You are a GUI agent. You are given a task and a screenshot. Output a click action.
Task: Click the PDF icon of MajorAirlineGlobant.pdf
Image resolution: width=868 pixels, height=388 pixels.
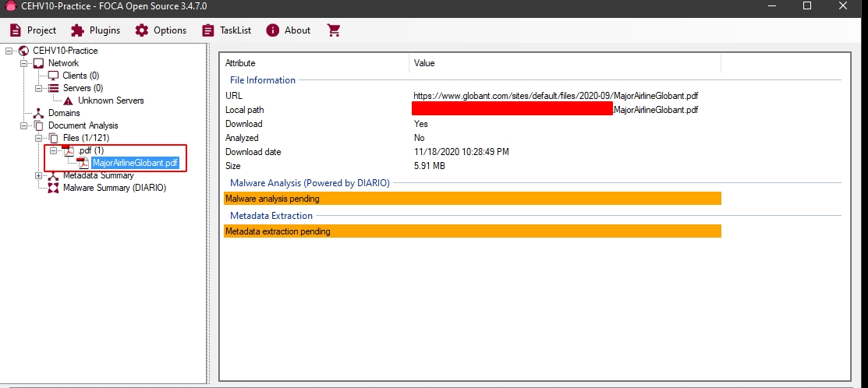click(83, 163)
